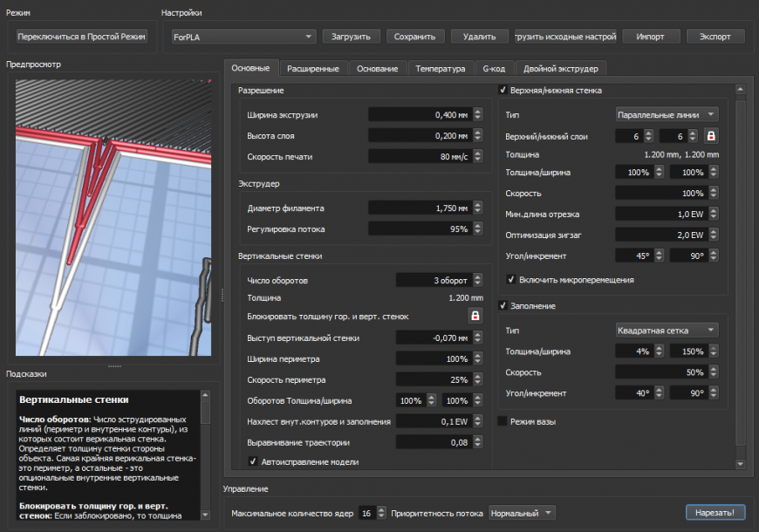
Task: Click the infill speed spinner
Action: [x=714, y=372]
